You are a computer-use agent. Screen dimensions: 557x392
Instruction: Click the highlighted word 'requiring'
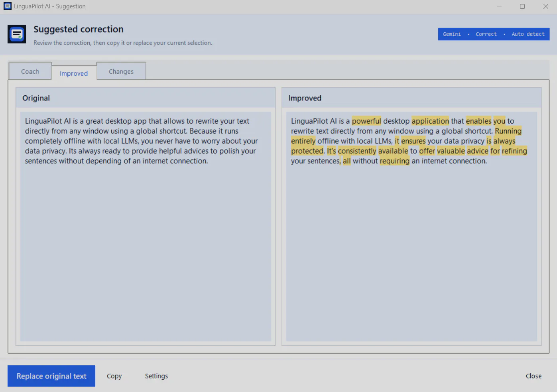395,161
